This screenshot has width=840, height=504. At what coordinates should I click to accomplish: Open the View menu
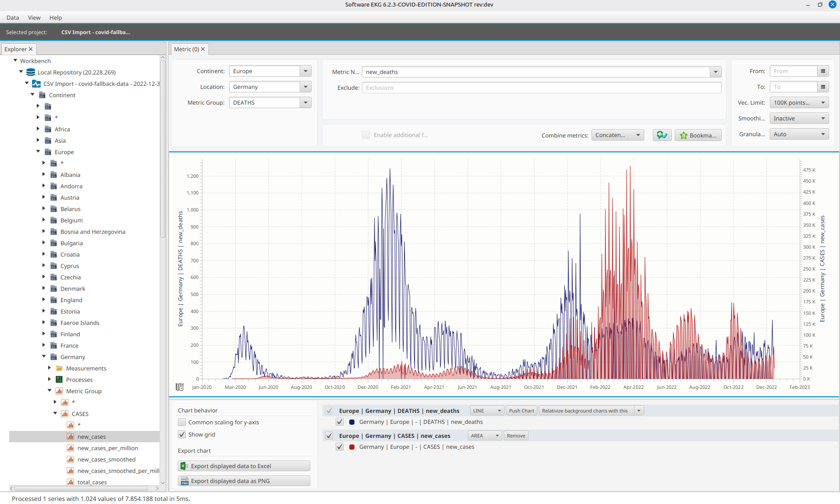34,18
